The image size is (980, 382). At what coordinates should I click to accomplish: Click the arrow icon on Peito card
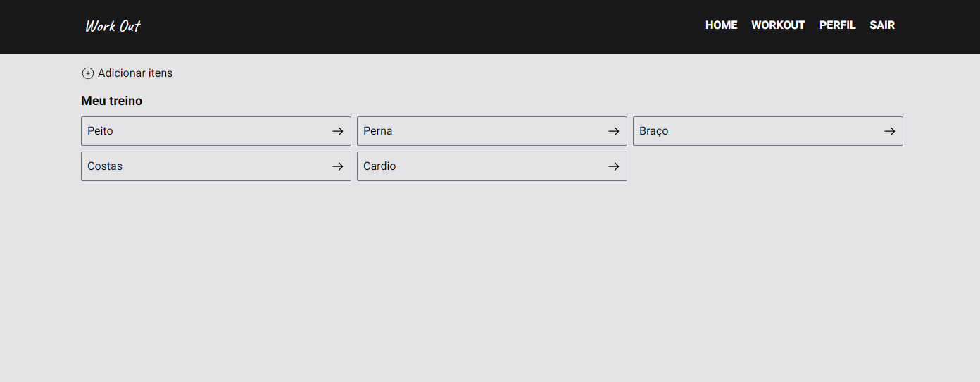pyautogui.click(x=338, y=131)
